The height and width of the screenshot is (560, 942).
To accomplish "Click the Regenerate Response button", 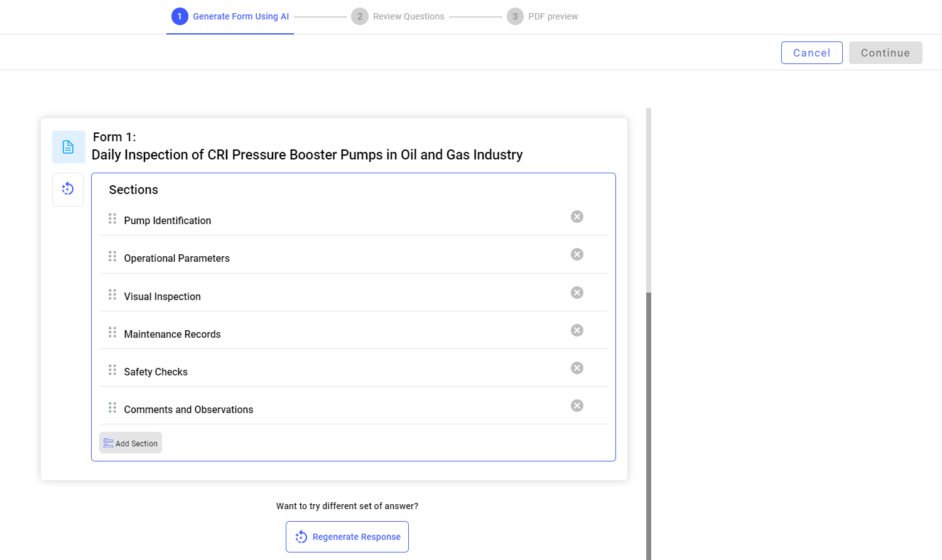I will [x=347, y=537].
